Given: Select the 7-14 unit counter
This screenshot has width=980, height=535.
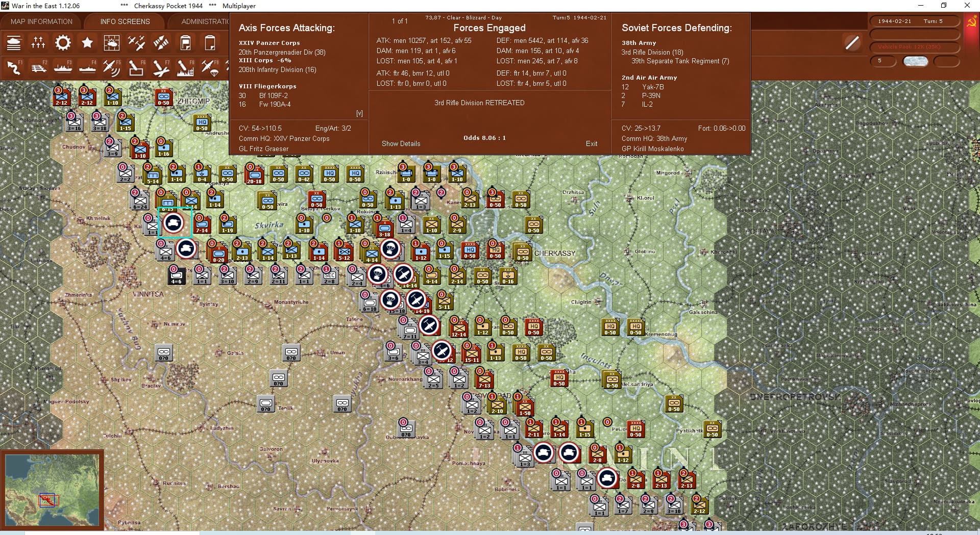Looking at the screenshot, I should (x=202, y=224).
